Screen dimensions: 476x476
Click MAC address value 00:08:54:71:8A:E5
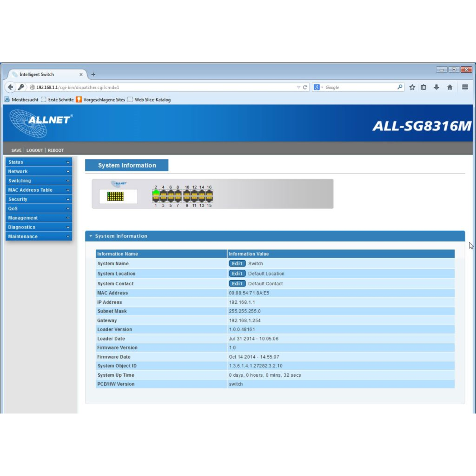249,293
